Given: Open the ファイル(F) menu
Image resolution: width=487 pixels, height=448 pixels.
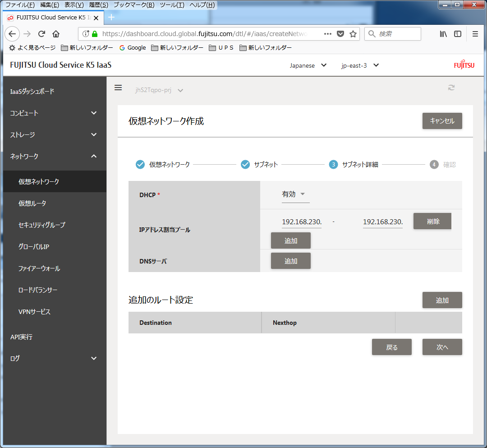Looking at the screenshot, I should 20,5.
